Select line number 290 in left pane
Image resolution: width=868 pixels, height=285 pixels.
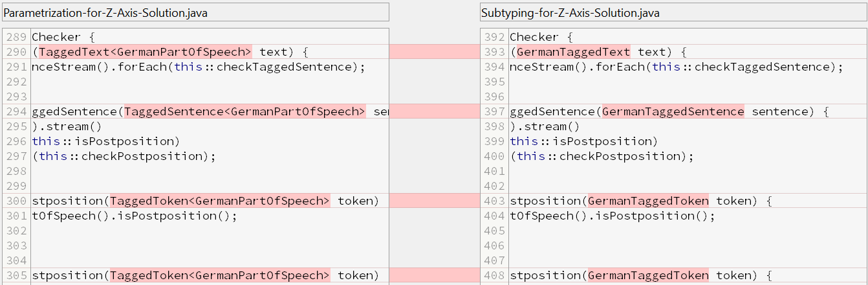pyautogui.click(x=16, y=52)
